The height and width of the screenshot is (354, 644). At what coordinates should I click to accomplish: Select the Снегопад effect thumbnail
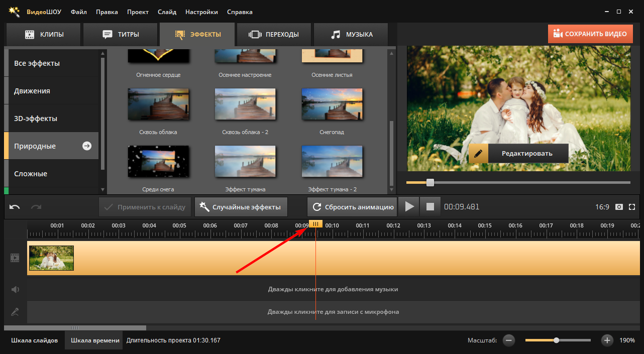(x=332, y=104)
